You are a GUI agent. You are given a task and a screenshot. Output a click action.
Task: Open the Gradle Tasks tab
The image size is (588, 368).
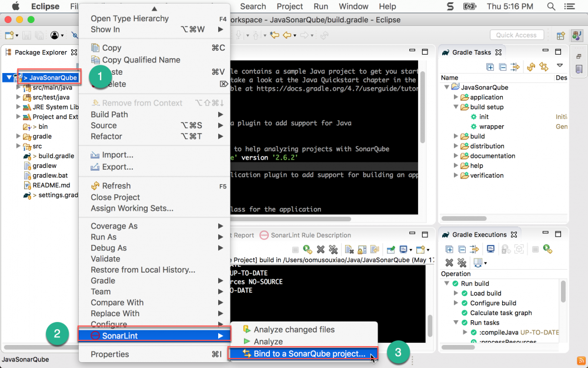[472, 52]
